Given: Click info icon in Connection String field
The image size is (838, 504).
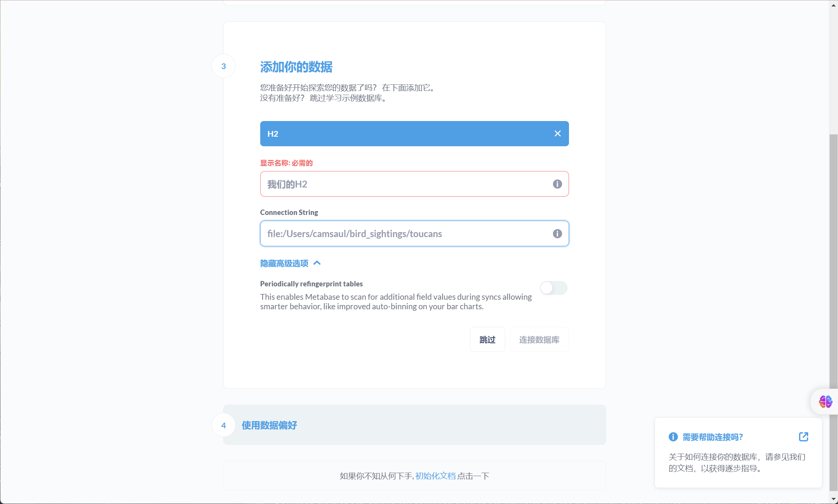Looking at the screenshot, I should click(557, 234).
